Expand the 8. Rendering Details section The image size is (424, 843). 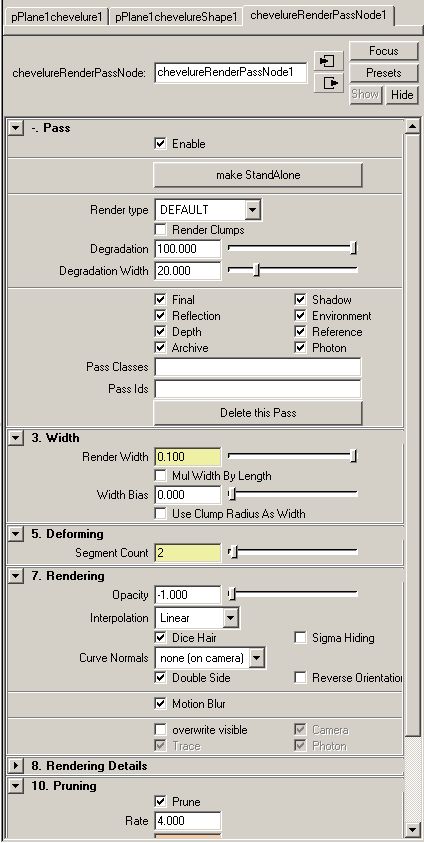pos(16,765)
